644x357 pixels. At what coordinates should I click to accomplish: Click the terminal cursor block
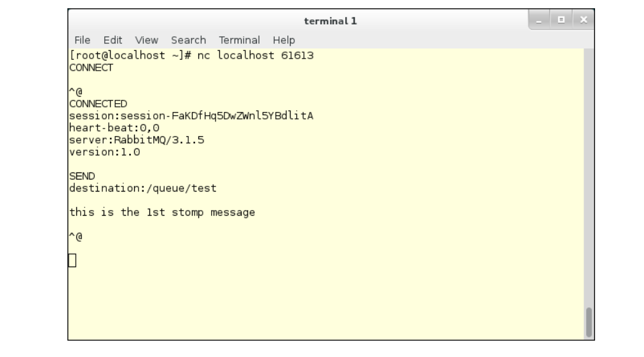tap(72, 261)
